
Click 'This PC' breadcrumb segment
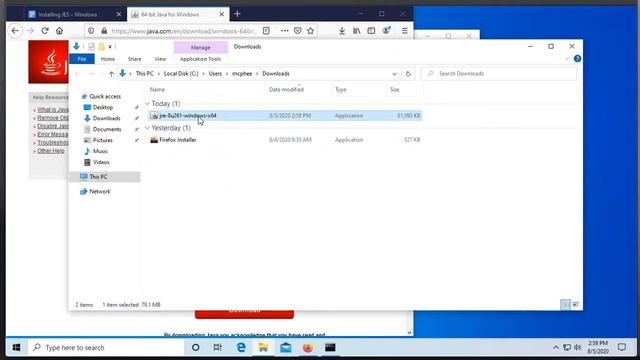pyautogui.click(x=144, y=74)
